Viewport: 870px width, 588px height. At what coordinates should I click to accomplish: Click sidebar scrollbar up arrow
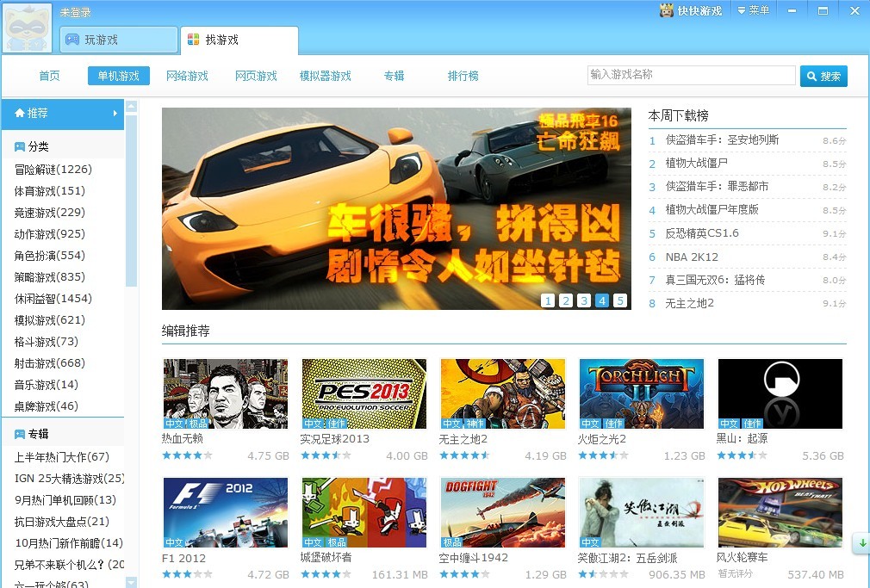[132, 105]
